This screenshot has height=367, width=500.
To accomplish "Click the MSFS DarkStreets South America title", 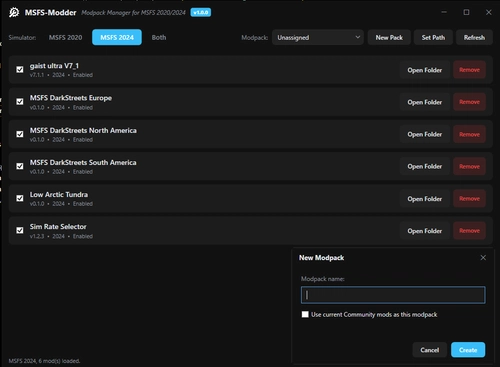I will click(83, 162).
